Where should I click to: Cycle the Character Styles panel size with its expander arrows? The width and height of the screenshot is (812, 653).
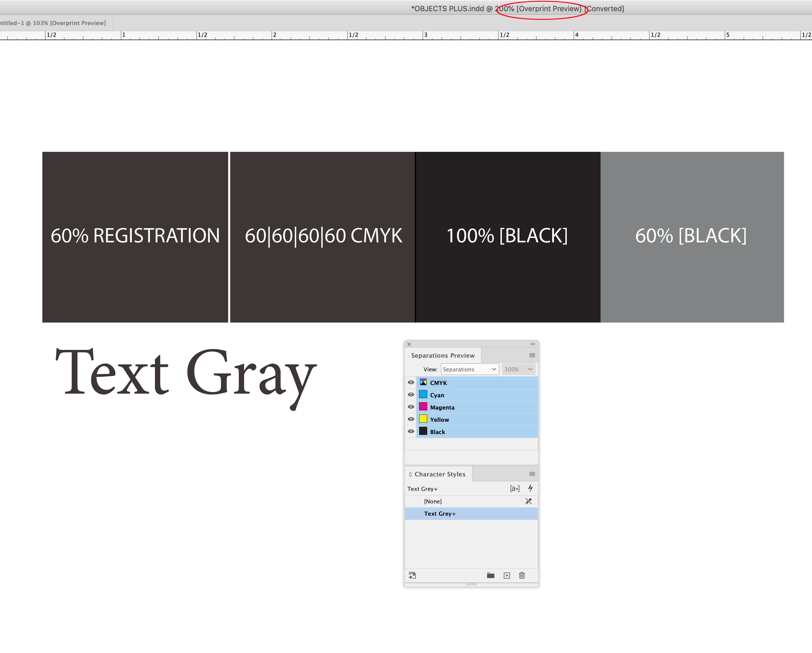pos(410,474)
